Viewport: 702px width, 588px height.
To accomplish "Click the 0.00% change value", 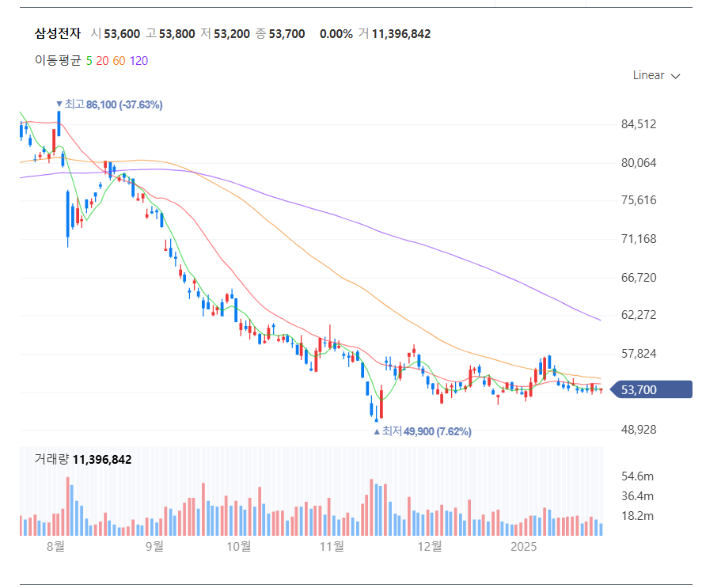I will coord(336,34).
